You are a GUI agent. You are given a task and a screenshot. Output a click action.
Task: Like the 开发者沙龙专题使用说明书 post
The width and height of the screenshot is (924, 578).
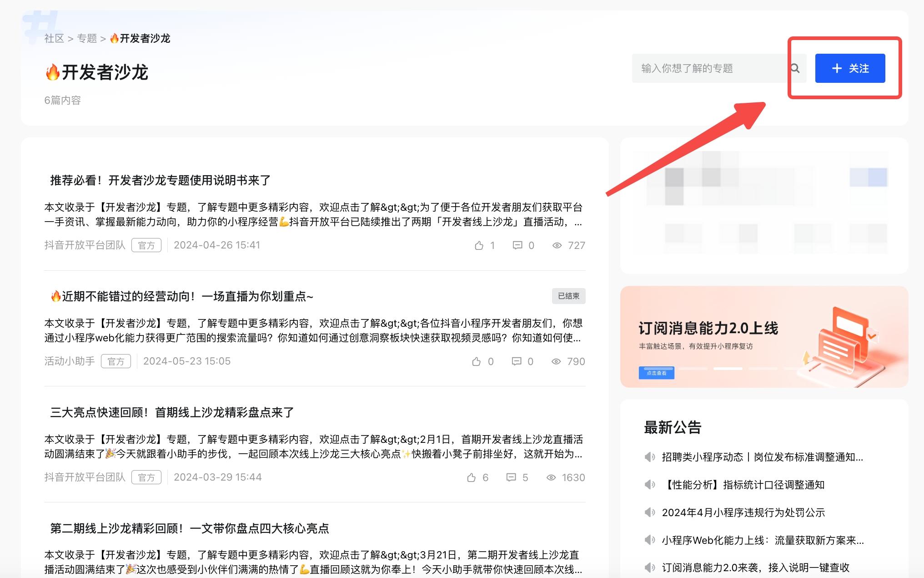[x=479, y=246]
